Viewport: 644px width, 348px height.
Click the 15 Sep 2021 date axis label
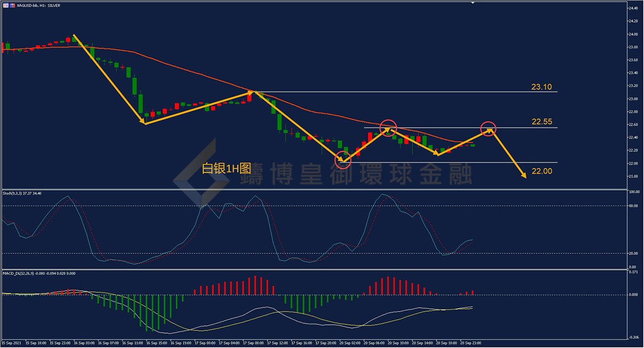pos(12,342)
